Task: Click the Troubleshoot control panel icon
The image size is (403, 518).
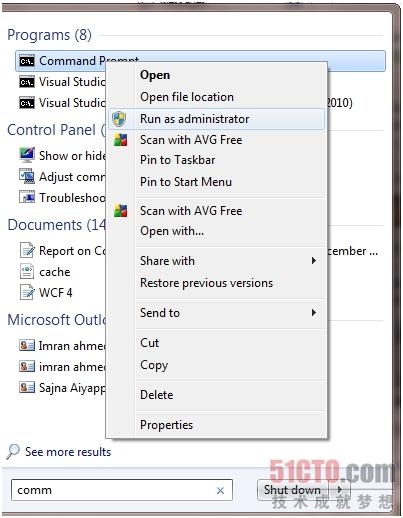Action: click(x=27, y=197)
